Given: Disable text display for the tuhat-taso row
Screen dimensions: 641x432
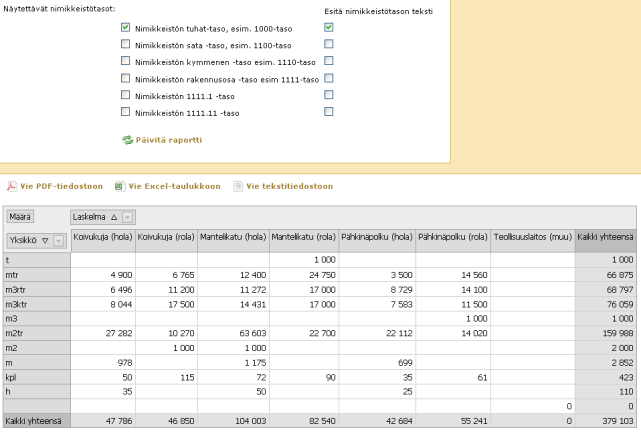Looking at the screenshot, I should [329, 28].
